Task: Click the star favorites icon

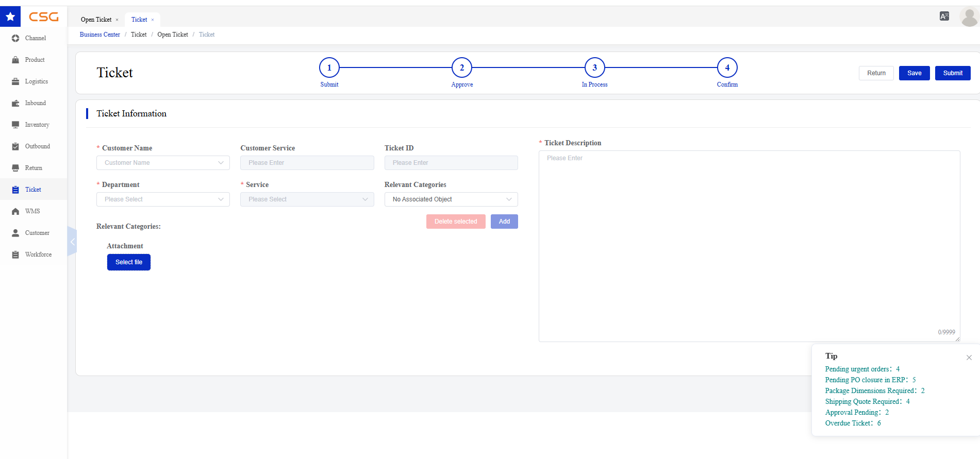Action: coord(10,16)
